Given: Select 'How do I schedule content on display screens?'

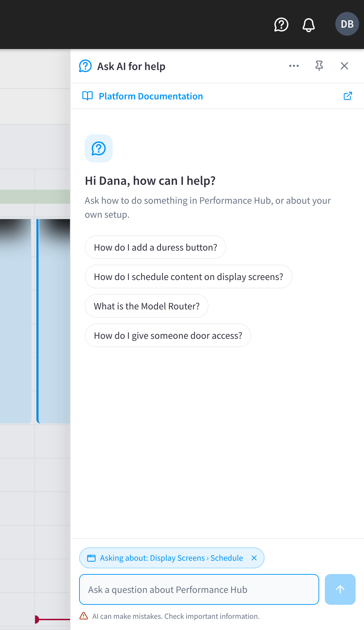Looking at the screenshot, I should [188, 276].
